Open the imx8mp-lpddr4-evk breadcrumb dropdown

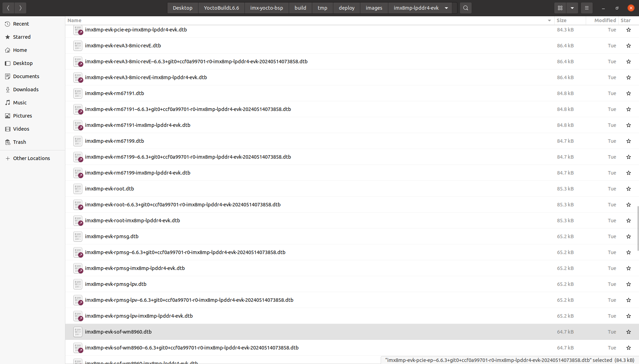tap(446, 8)
